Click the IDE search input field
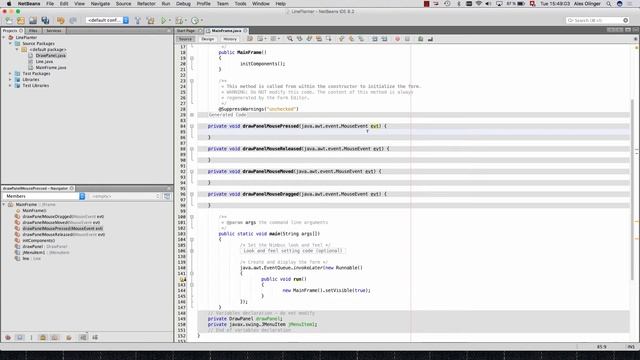 point(597,20)
